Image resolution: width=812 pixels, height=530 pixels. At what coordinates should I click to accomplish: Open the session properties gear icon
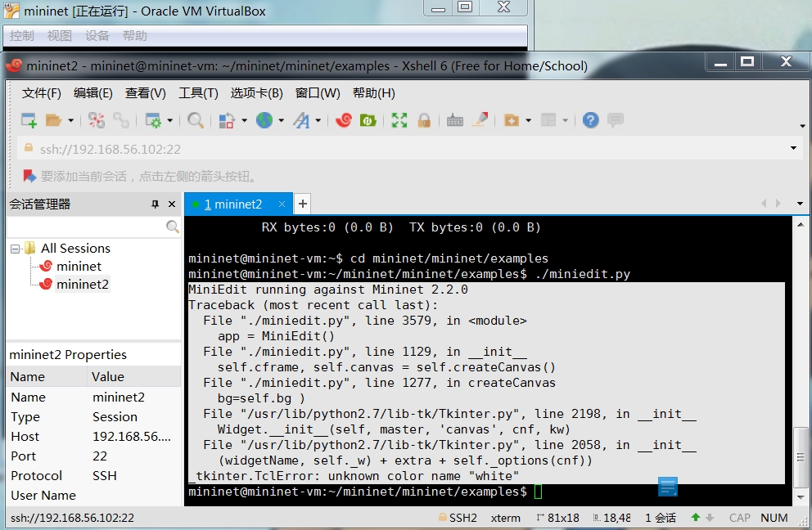tap(153, 120)
